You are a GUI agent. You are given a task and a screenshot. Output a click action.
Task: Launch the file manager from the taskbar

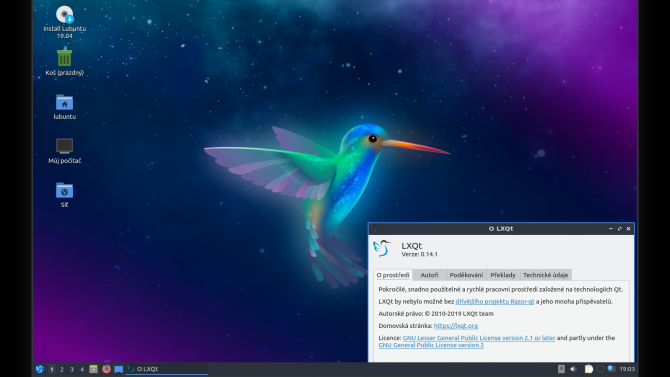[x=93, y=369]
